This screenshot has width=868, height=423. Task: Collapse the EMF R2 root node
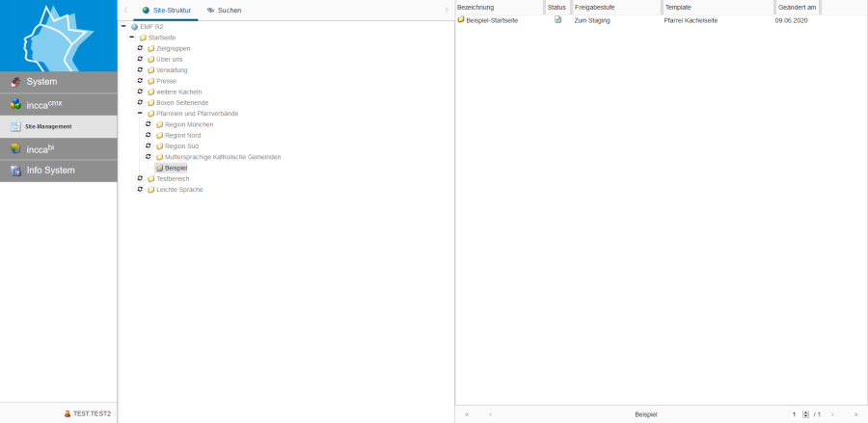(x=123, y=26)
